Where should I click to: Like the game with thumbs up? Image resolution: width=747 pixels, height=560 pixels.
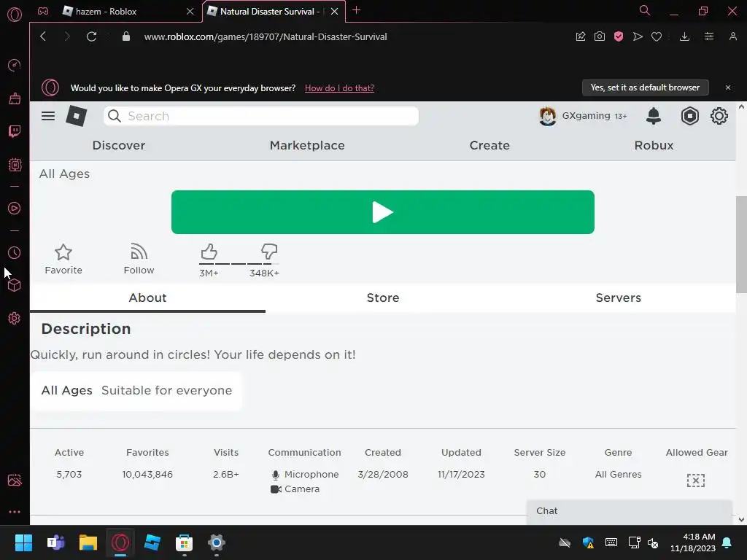[209, 252]
